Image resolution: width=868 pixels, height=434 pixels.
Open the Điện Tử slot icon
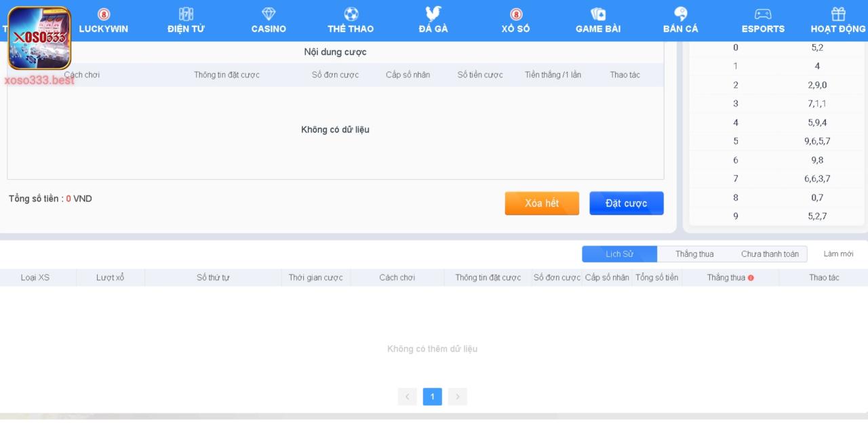pyautogui.click(x=186, y=14)
